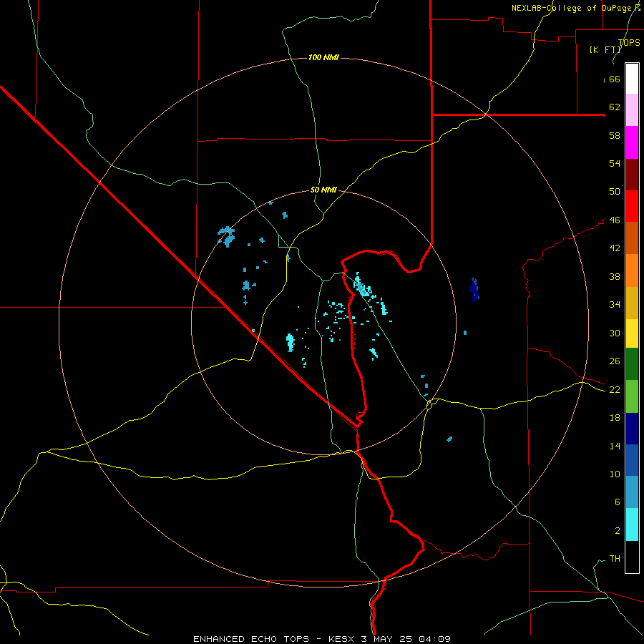Click the '22' scale value
The image size is (644, 644).
615,389
